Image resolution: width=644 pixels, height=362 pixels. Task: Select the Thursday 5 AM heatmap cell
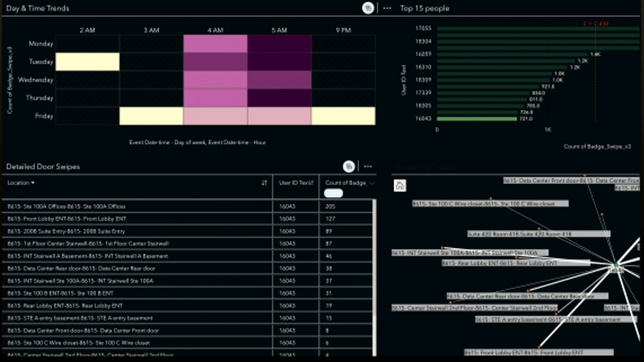[x=279, y=98]
